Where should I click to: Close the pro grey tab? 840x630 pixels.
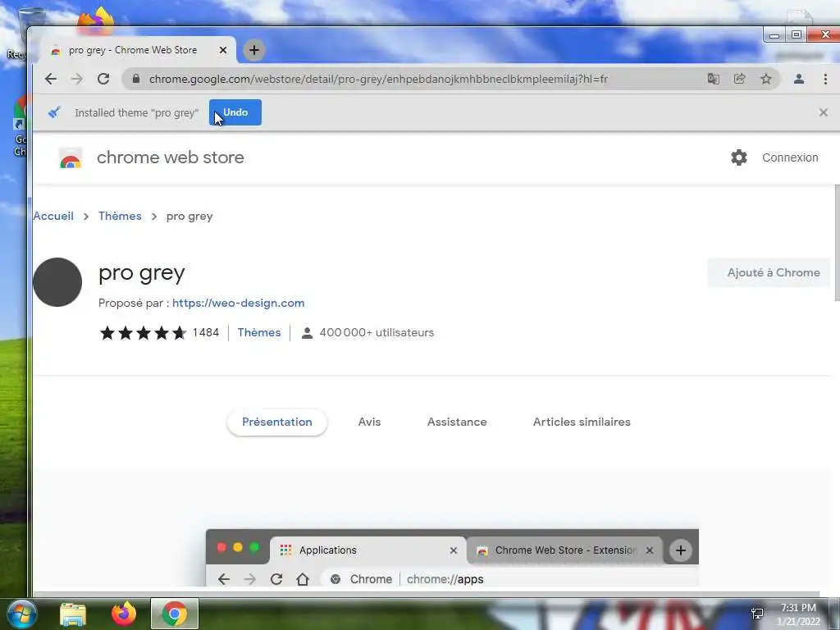[223, 50]
